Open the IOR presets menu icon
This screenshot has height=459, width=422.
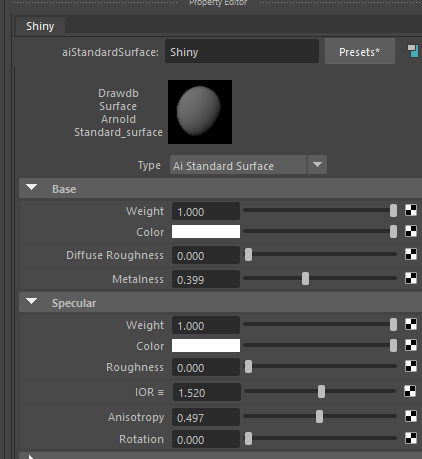tap(161, 393)
